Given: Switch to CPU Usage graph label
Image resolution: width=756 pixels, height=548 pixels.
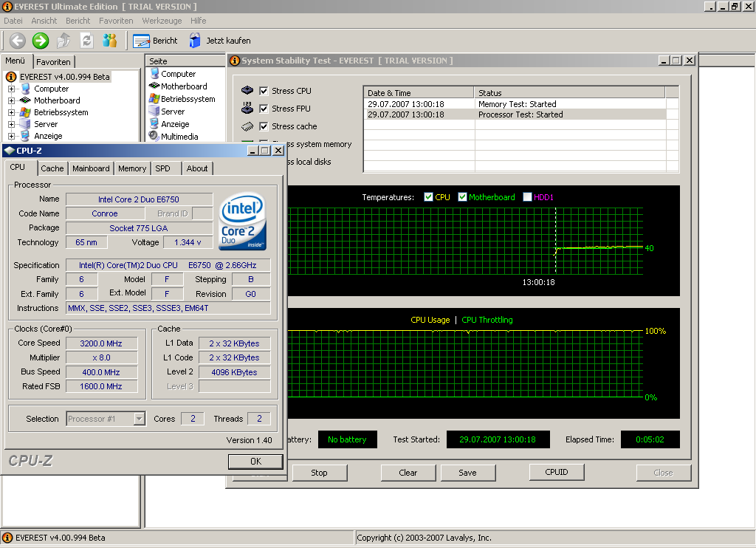Looking at the screenshot, I should pyautogui.click(x=430, y=320).
